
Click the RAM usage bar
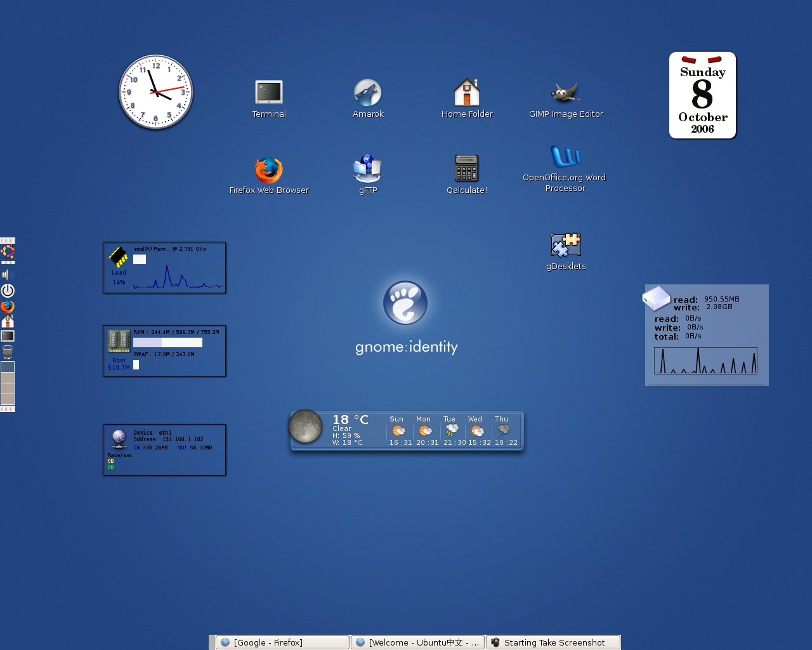(x=167, y=342)
